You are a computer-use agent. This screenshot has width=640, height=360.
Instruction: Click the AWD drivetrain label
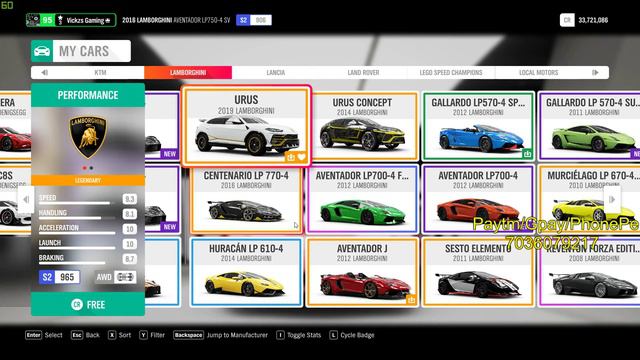click(104, 277)
